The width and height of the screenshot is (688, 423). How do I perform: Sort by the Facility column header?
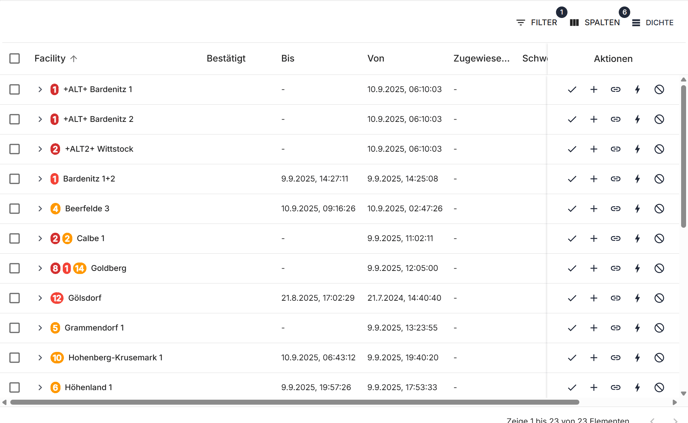50,58
